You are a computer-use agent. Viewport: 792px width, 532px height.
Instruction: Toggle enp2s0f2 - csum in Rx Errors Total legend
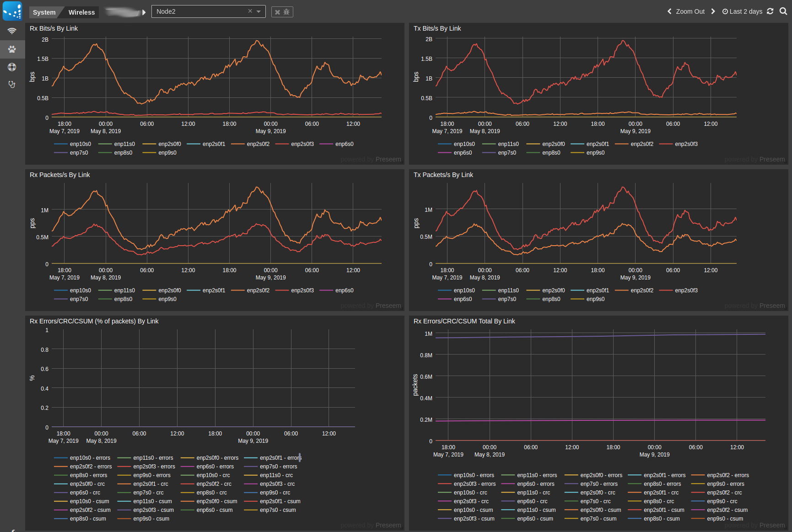pyautogui.click(x=719, y=510)
